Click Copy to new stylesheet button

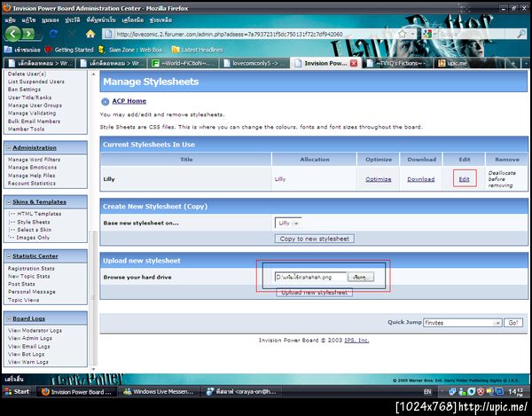coord(314,239)
